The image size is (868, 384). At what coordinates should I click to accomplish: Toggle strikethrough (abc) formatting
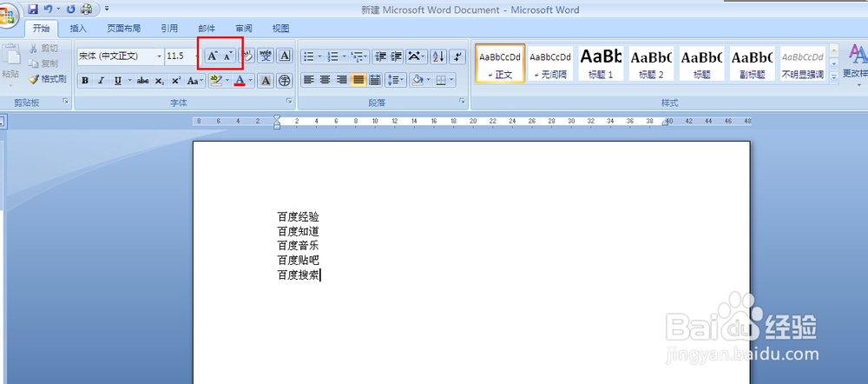[x=143, y=81]
